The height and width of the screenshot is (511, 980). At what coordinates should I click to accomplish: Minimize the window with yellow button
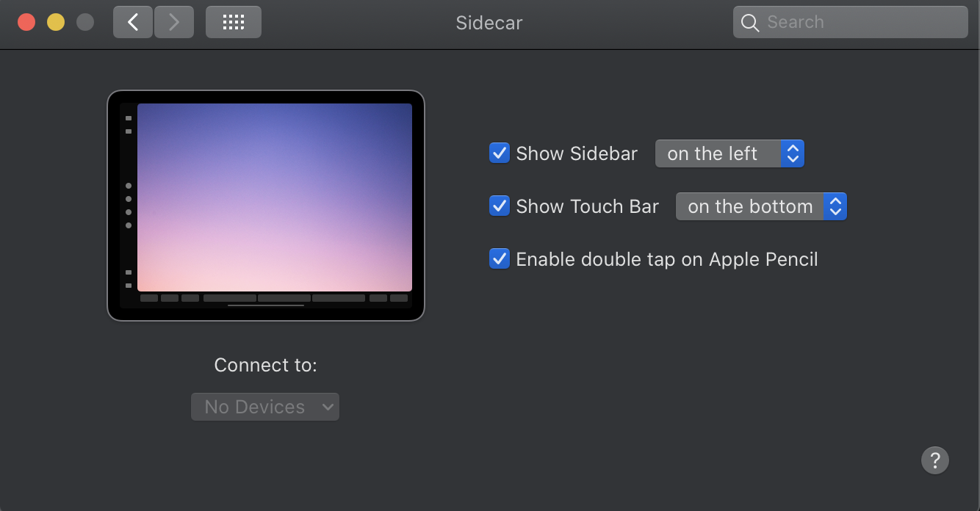click(x=56, y=22)
